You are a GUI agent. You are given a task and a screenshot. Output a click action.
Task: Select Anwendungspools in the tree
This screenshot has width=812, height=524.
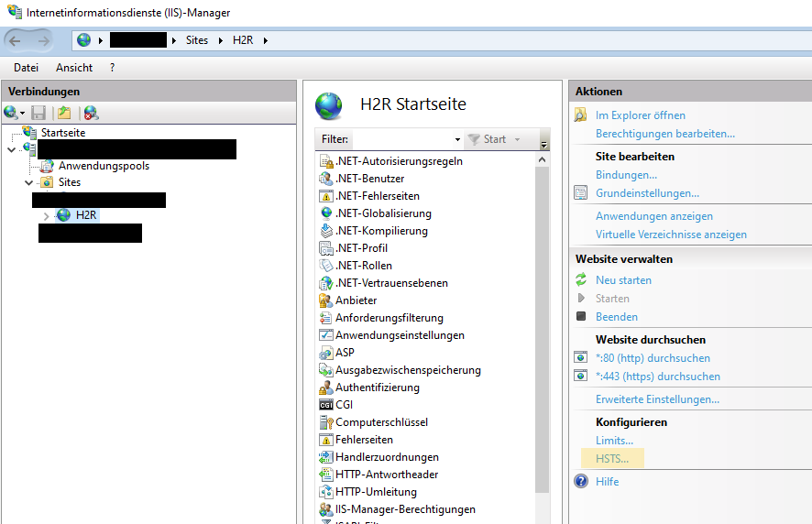[104, 166]
